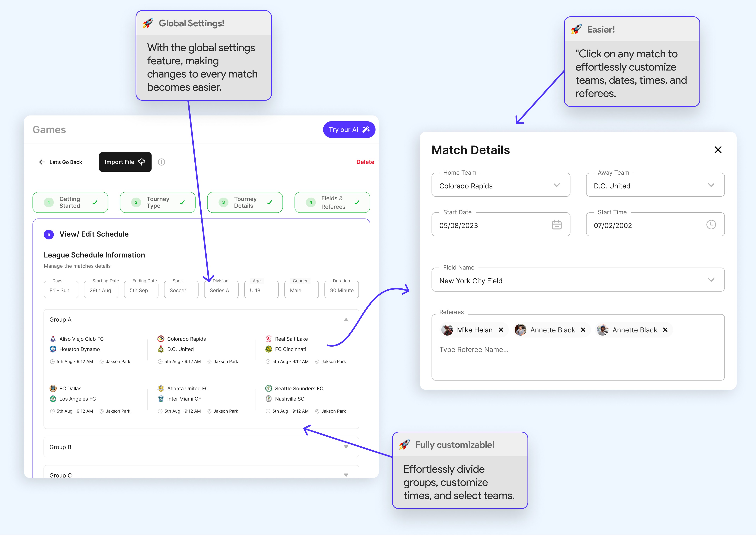
Task: Switch to Tourney Details step
Action: coord(245,202)
